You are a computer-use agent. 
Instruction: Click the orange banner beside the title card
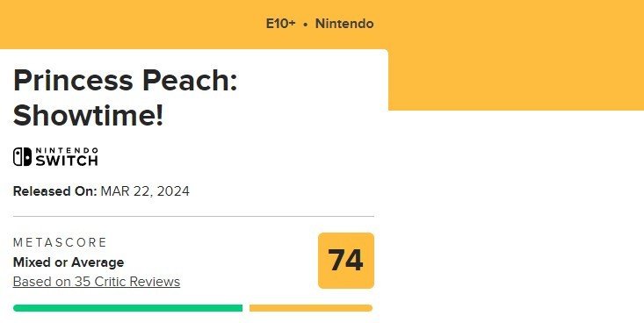516,80
